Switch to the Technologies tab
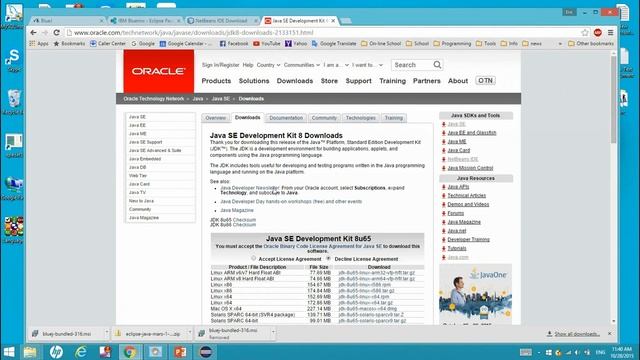 coord(360,118)
